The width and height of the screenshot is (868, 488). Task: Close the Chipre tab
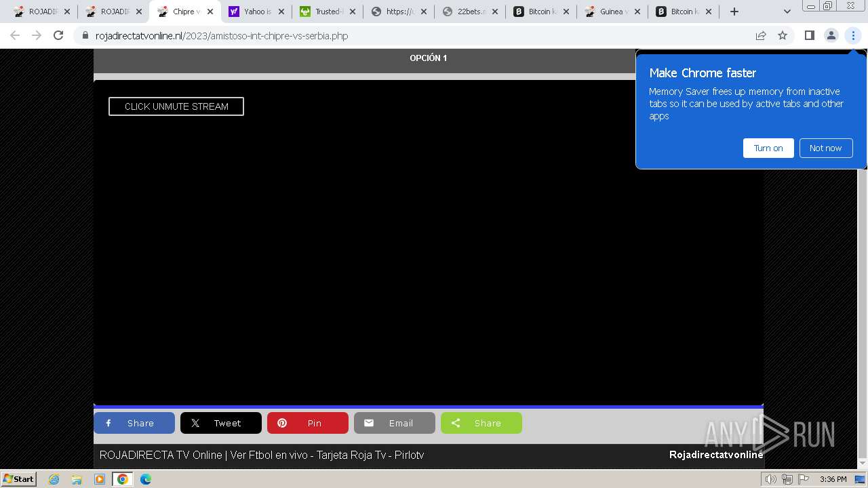[210, 12]
